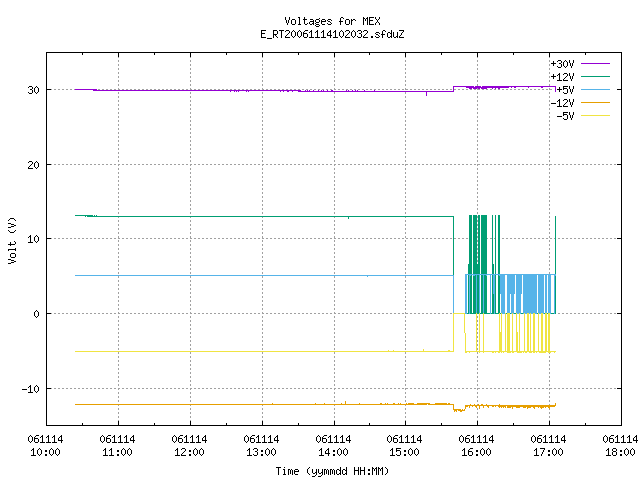Click the +5V legend label
640x480 pixels.
point(565,90)
